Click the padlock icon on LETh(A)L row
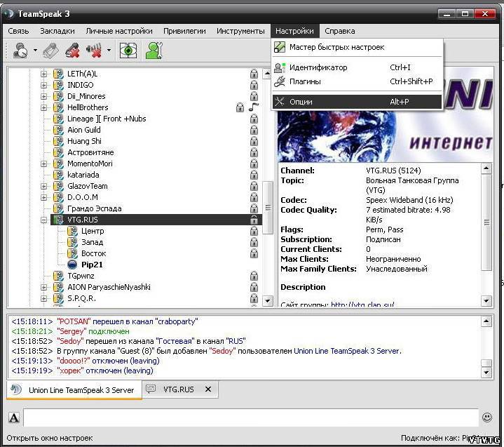This screenshot has height=447, width=504. point(254,74)
